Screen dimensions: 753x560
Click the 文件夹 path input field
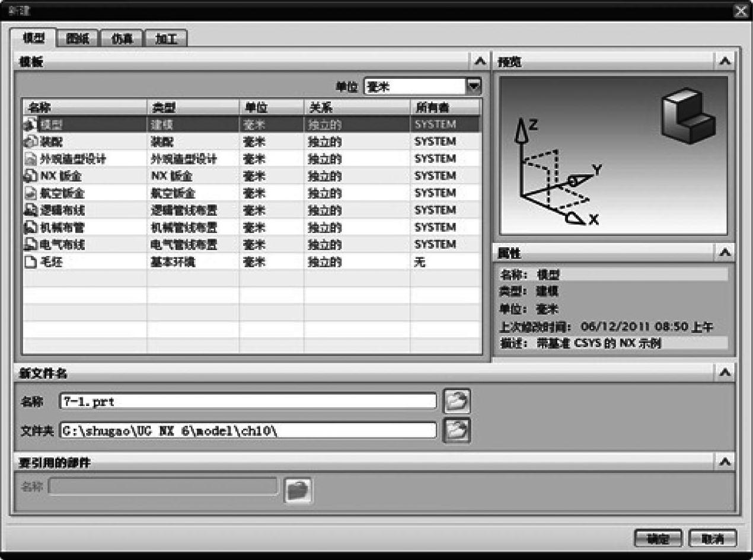click(x=248, y=430)
